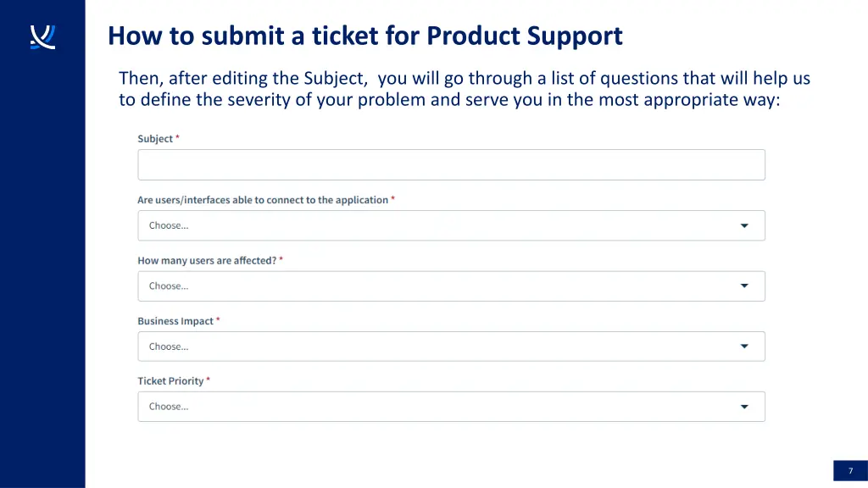Click the "How many users are affected?" label
The width and height of the screenshot is (868, 488).
(207, 261)
